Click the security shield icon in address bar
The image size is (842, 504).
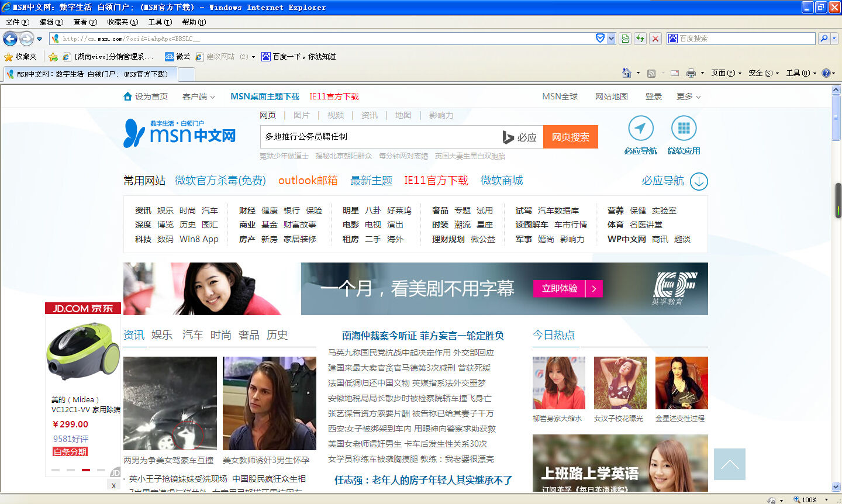600,38
